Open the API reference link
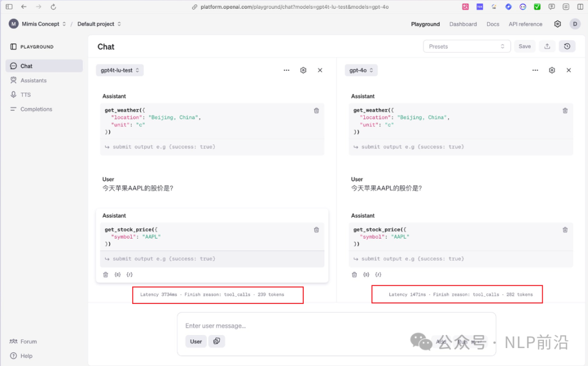The width and height of the screenshot is (588, 366). (x=525, y=24)
